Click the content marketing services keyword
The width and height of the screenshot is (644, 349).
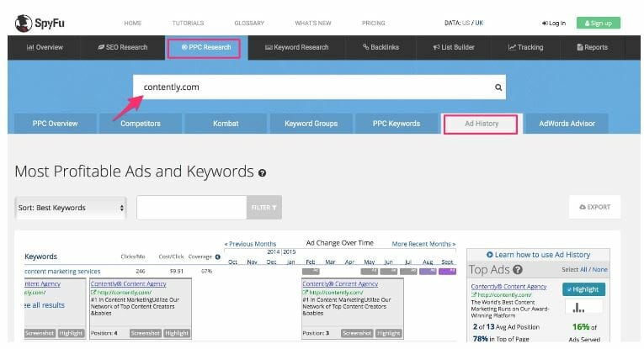pyautogui.click(x=62, y=272)
